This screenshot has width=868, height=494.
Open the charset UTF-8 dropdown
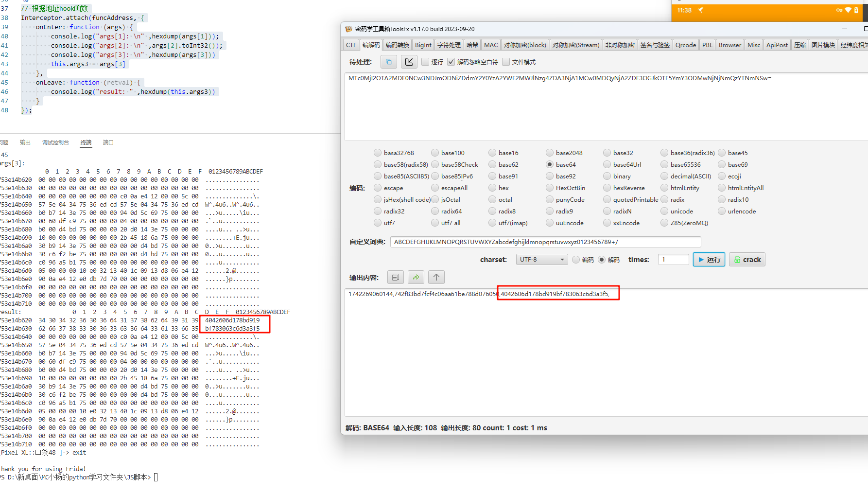[542, 260]
